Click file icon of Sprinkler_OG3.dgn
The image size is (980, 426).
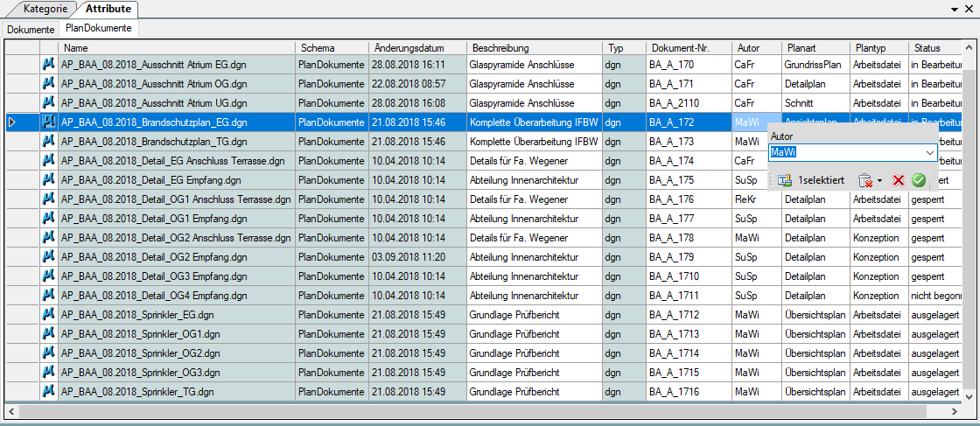coord(49,373)
